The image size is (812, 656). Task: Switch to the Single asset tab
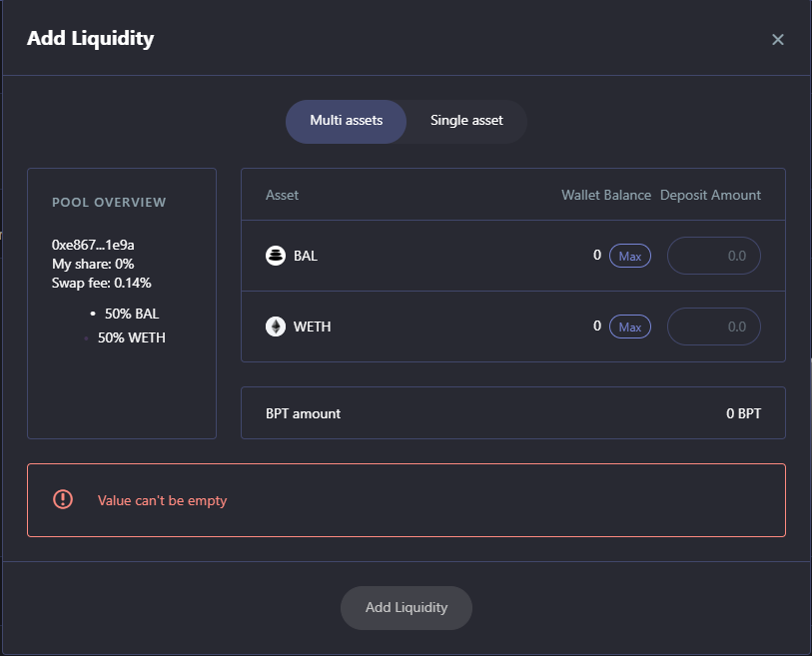[x=466, y=121]
